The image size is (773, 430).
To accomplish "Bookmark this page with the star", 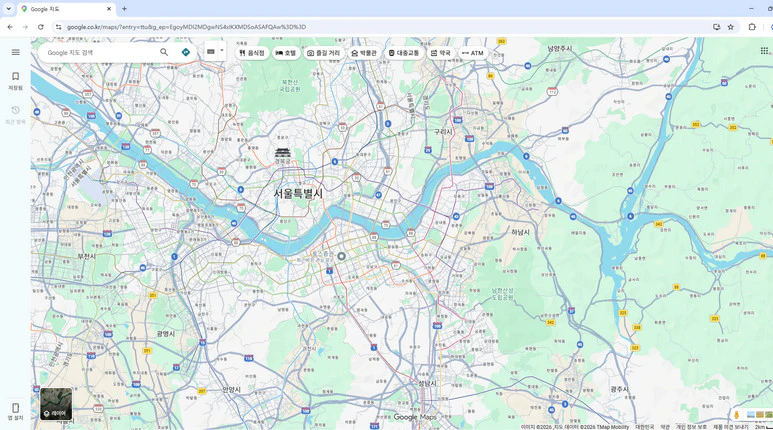I will click(731, 27).
